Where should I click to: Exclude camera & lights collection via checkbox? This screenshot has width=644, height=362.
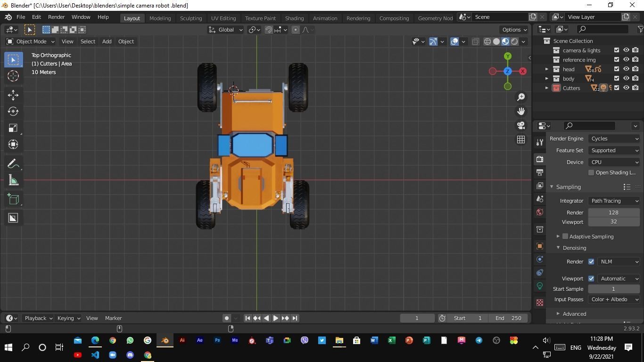click(x=617, y=50)
